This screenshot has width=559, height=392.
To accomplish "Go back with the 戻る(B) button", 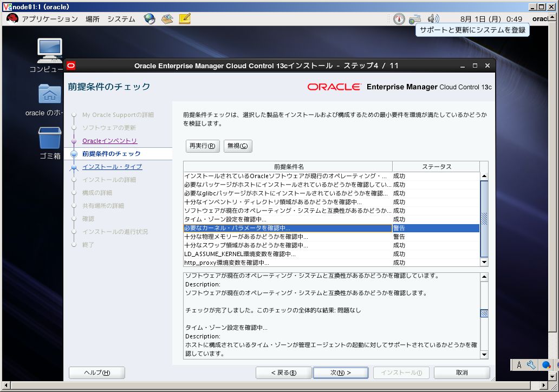I will (x=283, y=373).
